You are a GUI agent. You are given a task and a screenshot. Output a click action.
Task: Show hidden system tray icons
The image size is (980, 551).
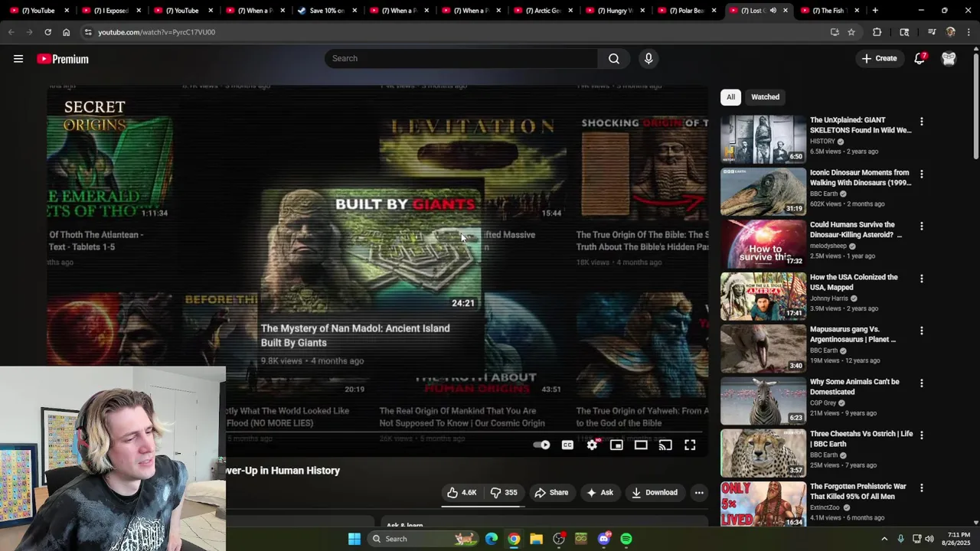click(884, 539)
